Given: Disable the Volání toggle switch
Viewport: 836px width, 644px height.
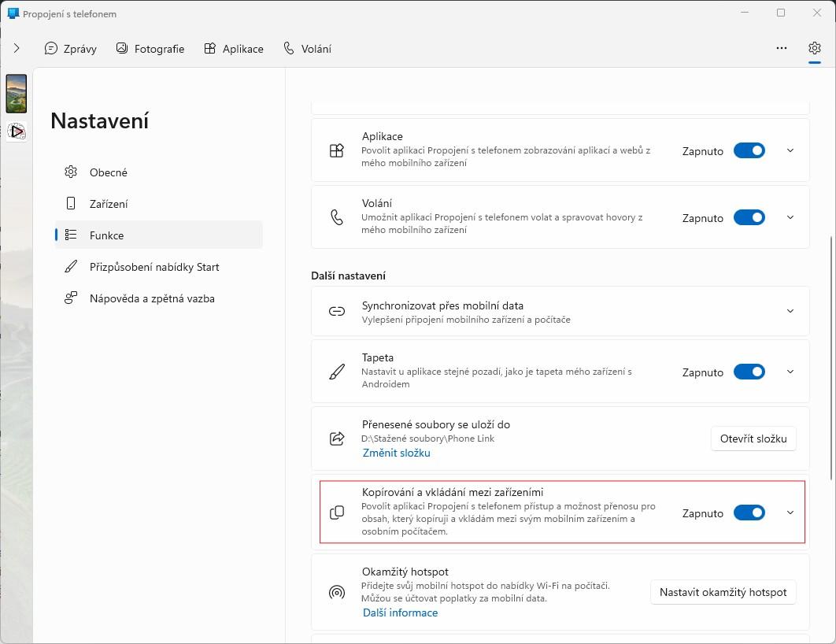Looking at the screenshot, I should (x=749, y=217).
